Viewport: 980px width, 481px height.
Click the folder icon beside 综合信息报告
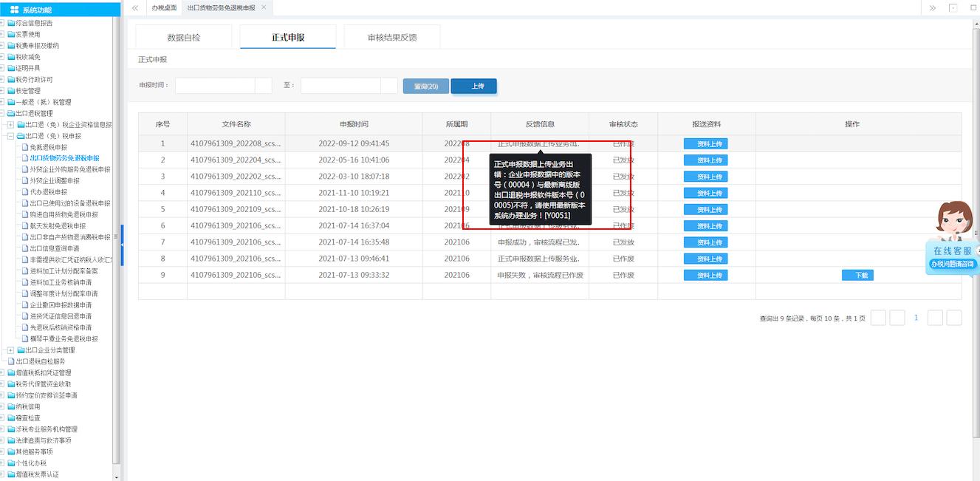(11, 23)
